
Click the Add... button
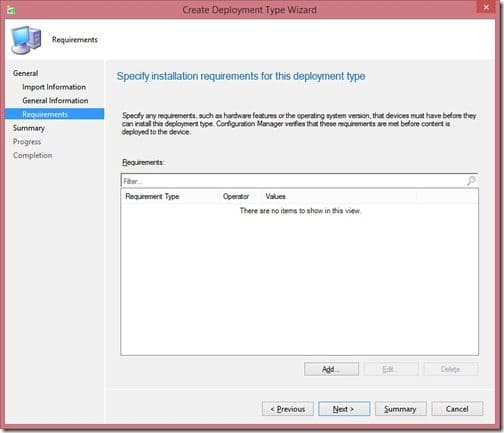(331, 369)
